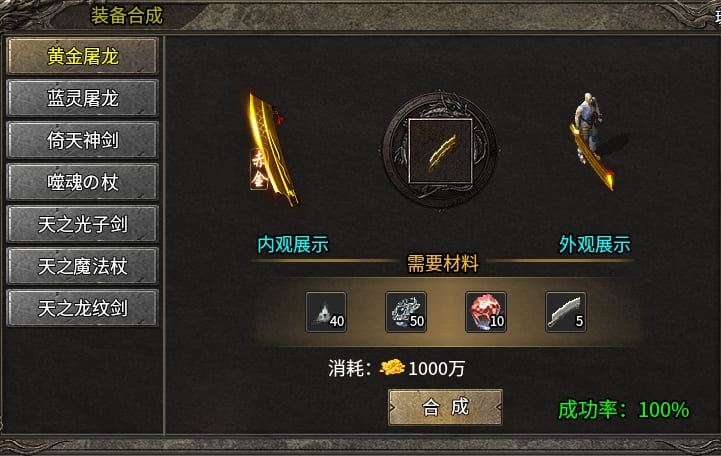The height and width of the screenshot is (456, 721).
Task: Click the large golden blade preview image
Action: pyautogui.click(x=273, y=149)
